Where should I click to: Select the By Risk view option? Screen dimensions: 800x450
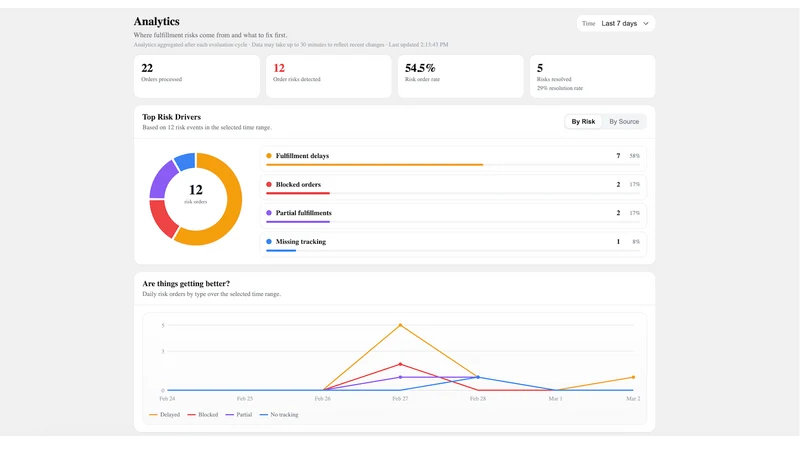[x=583, y=121]
